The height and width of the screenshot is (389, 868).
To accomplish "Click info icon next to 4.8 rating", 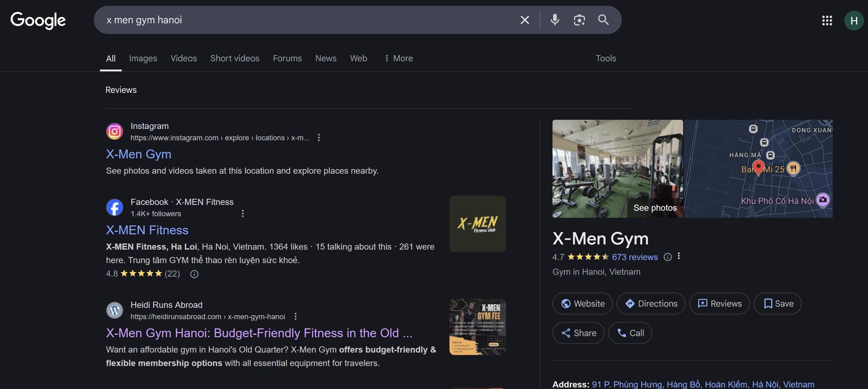I will tap(194, 274).
